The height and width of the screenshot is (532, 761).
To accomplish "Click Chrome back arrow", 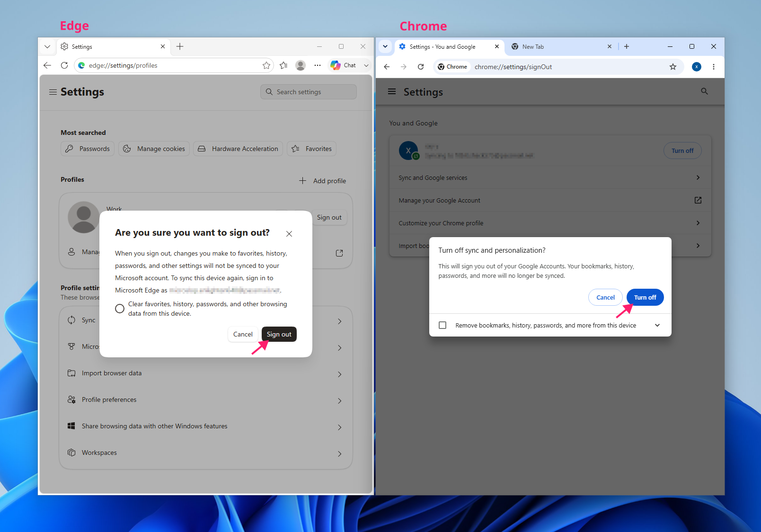I will click(x=387, y=67).
